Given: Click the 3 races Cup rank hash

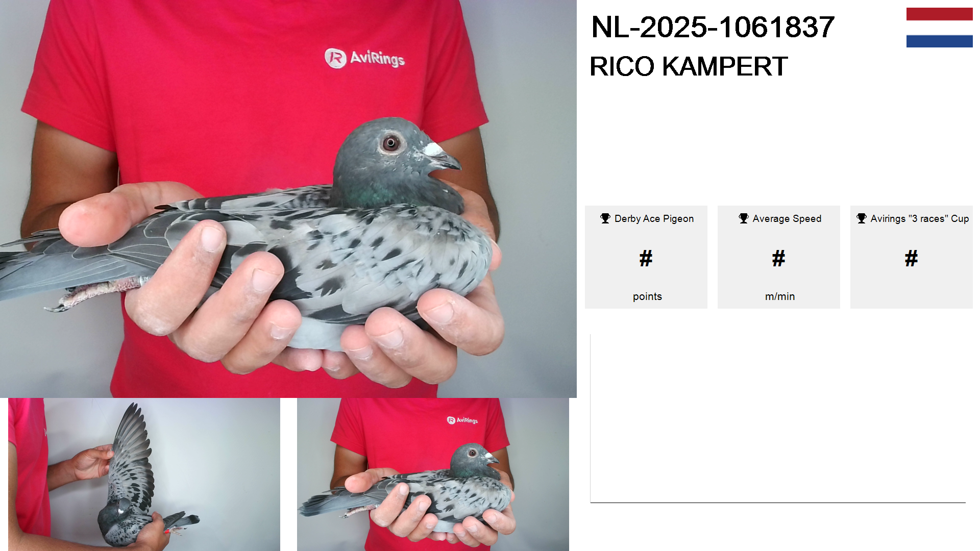Looking at the screenshot, I should tap(912, 259).
